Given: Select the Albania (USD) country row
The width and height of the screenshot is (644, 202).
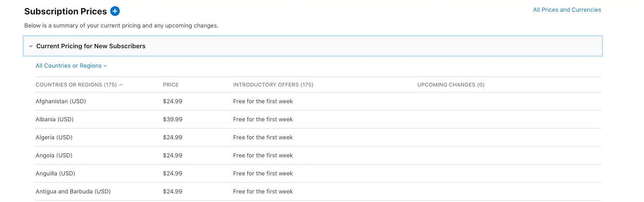Looking at the screenshot, I should tap(54, 119).
